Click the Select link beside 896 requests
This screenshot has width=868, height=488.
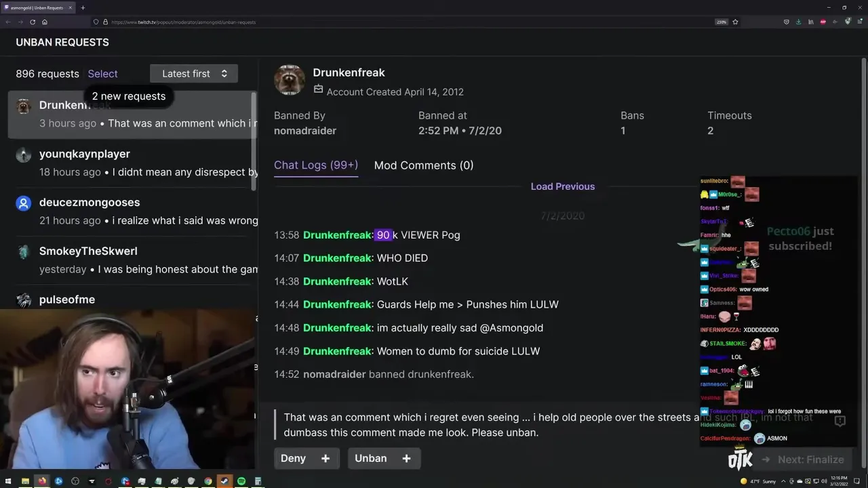tap(102, 74)
